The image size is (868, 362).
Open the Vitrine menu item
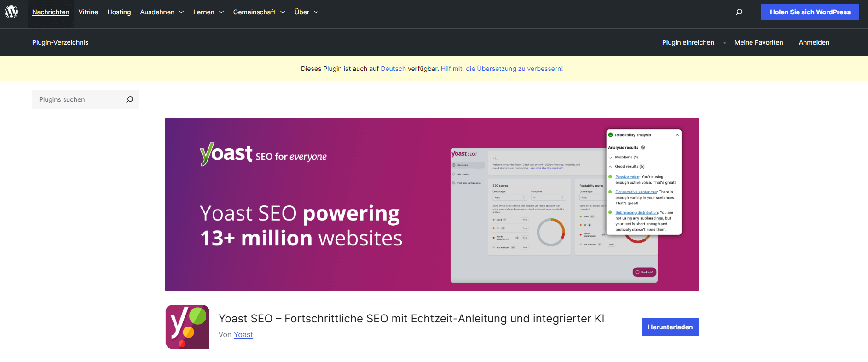(88, 12)
